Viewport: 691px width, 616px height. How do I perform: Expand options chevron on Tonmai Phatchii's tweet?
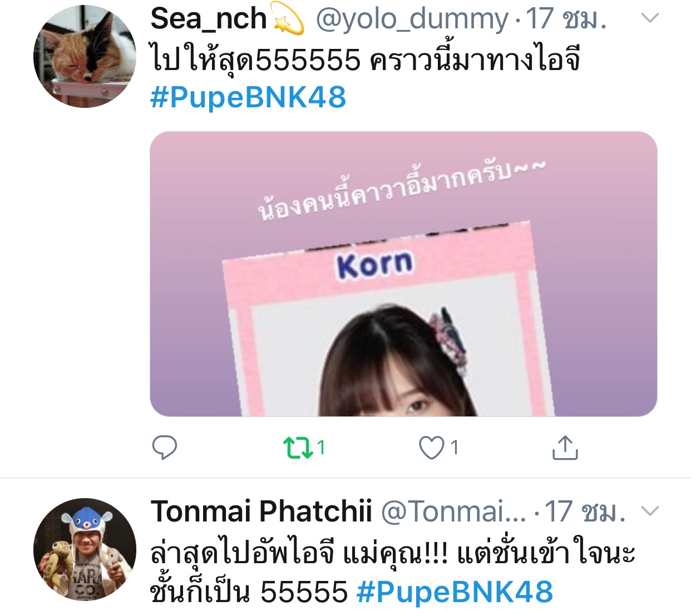coord(650,510)
